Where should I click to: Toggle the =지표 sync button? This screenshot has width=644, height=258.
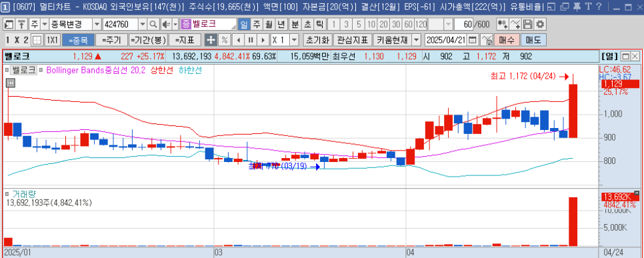pyautogui.click(x=185, y=40)
